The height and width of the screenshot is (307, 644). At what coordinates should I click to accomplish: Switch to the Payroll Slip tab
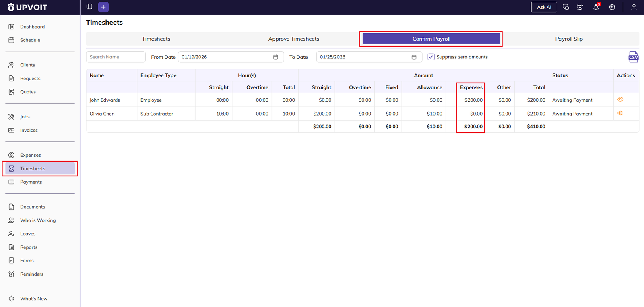click(x=569, y=39)
